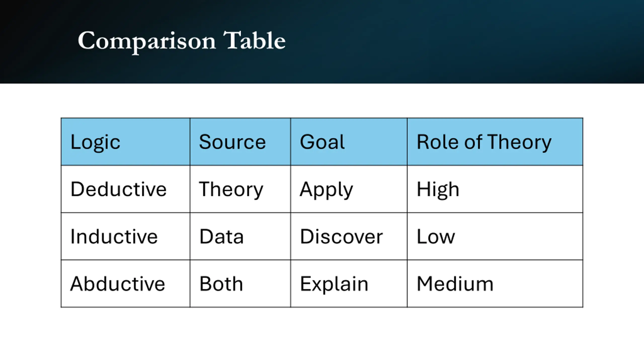
Task: Click the word Table in the title
Action: (254, 40)
